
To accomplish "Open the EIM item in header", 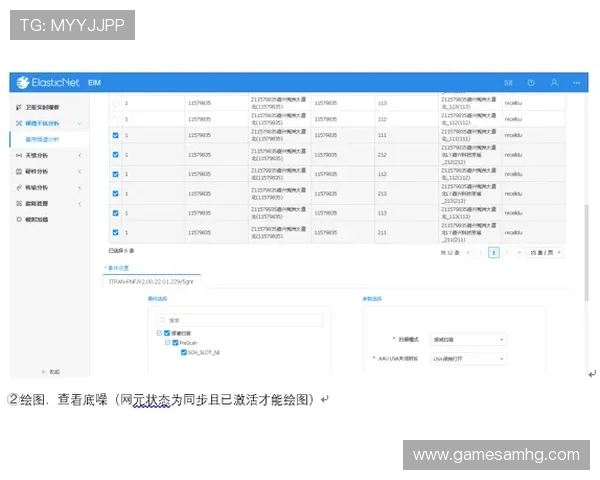I will pyautogui.click(x=94, y=83).
